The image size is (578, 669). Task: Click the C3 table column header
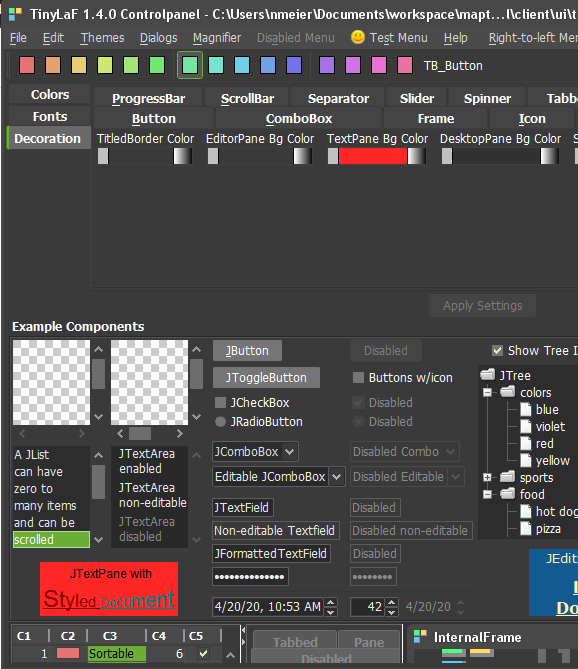coord(110,636)
